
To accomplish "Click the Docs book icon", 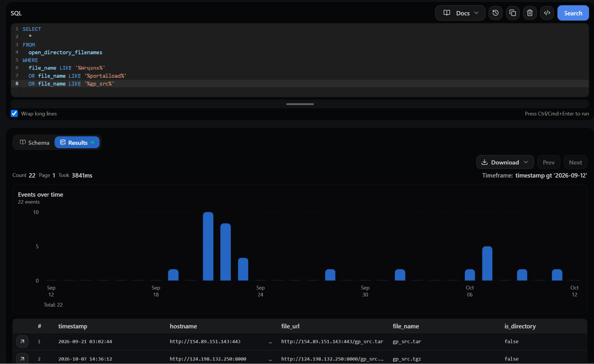I will tap(447, 13).
